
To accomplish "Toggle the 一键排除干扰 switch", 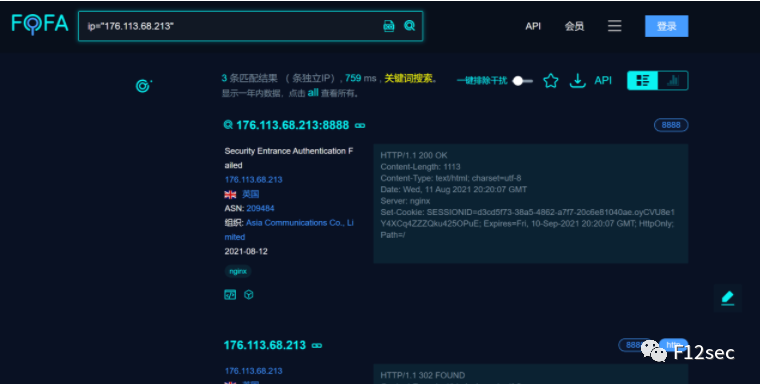I will pos(523,80).
